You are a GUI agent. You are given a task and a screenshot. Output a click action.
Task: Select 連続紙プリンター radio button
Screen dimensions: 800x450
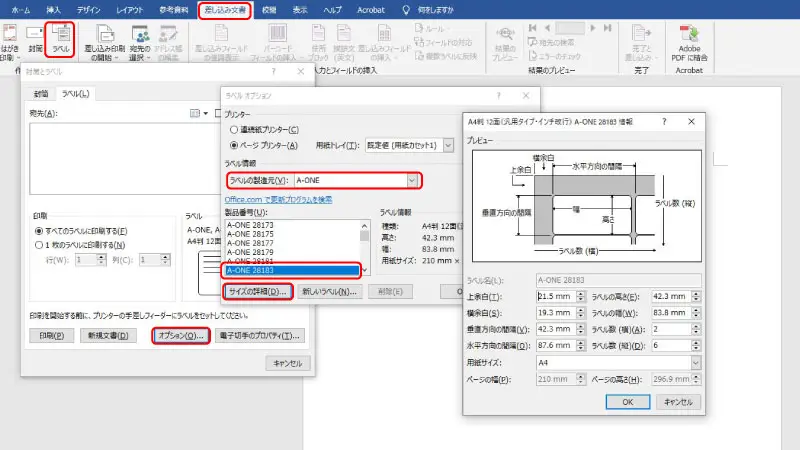tap(234, 130)
